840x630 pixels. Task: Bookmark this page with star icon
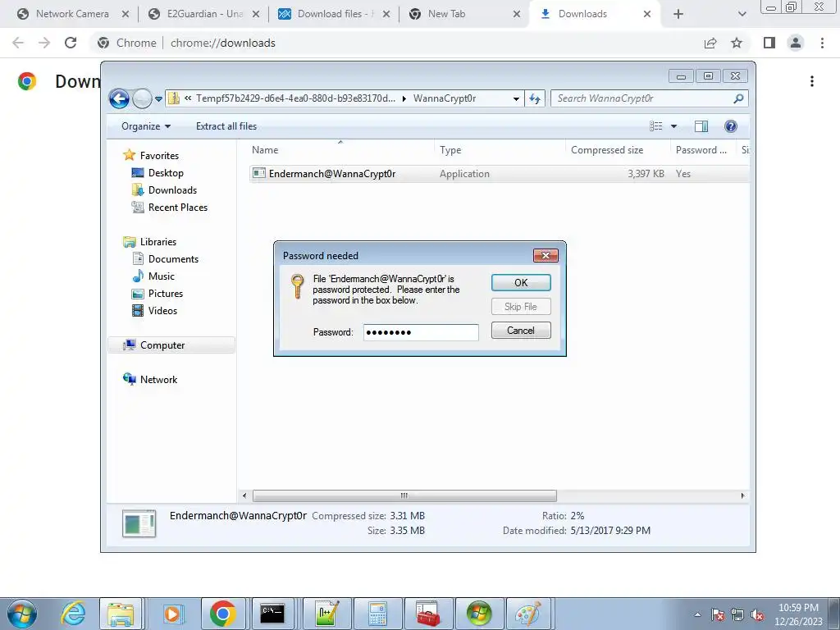pyautogui.click(x=737, y=43)
